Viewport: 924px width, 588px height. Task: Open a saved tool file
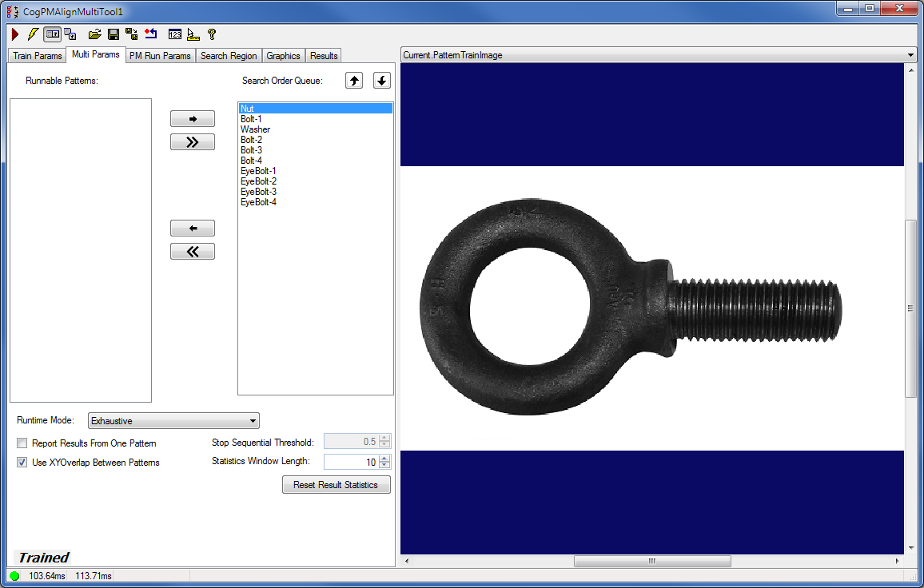point(94,34)
